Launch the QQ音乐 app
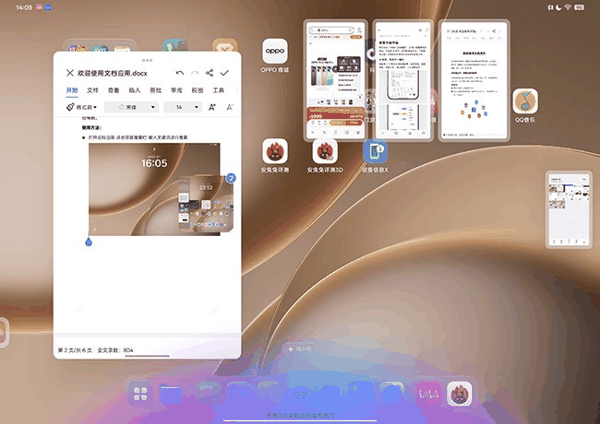 526,102
